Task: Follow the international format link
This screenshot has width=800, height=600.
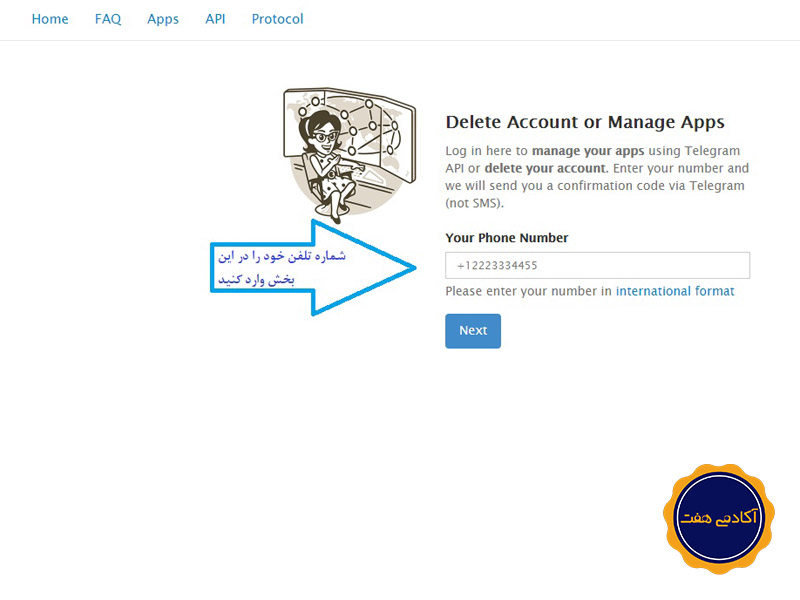Action: [675, 291]
